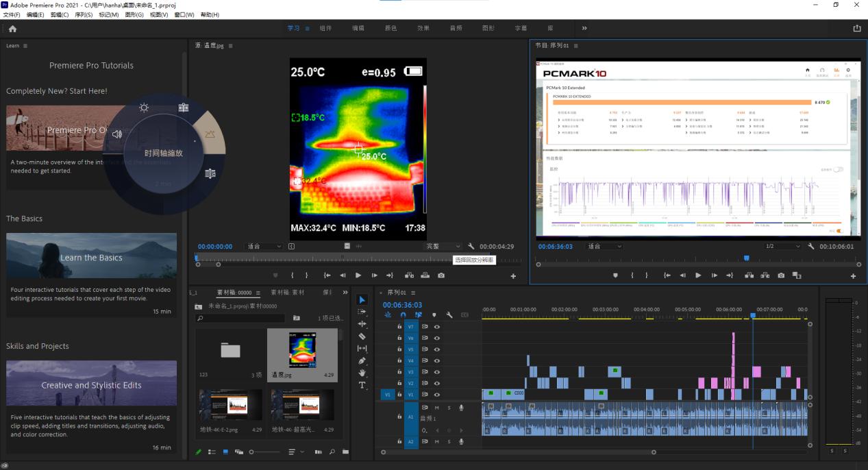
Task: Click the Export Frame camera icon in Source monitor
Action: point(441,275)
